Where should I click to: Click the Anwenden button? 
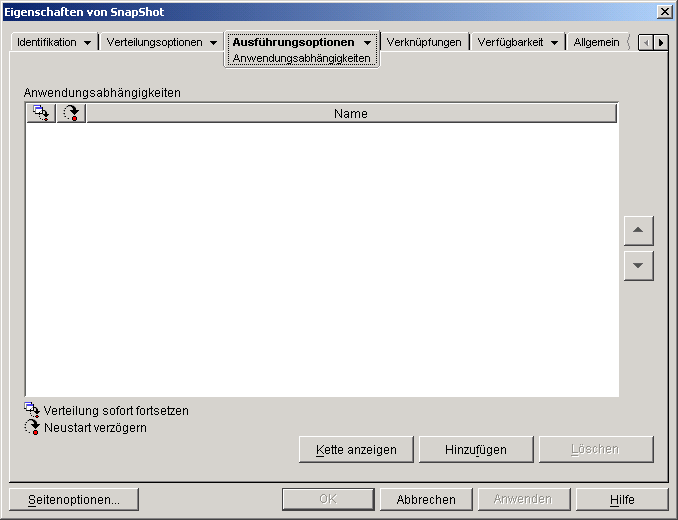pos(524,500)
